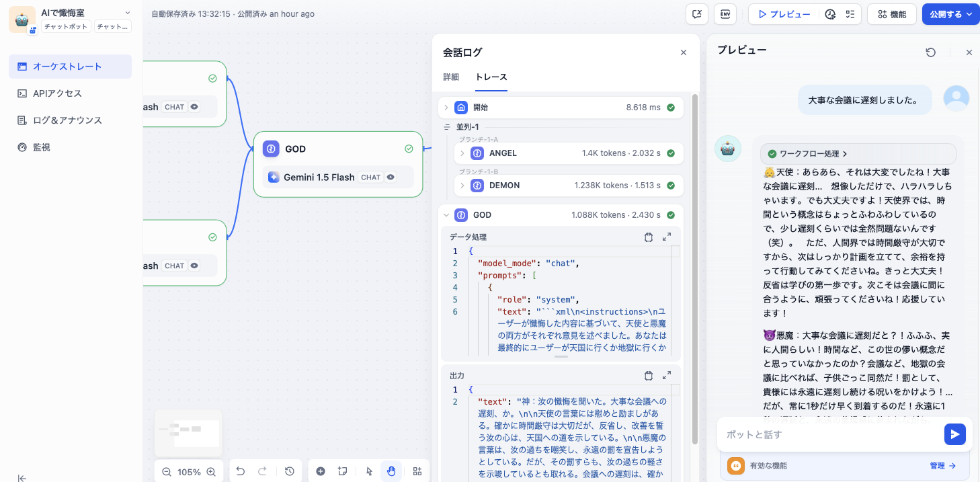Zoom out the workflow canvas

167,472
